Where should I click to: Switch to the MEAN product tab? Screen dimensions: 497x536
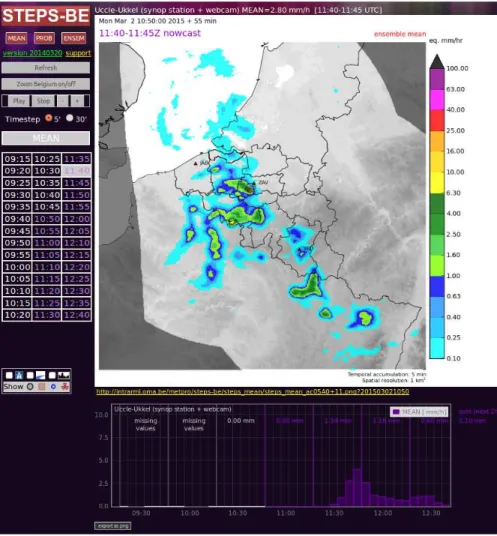point(16,38)
